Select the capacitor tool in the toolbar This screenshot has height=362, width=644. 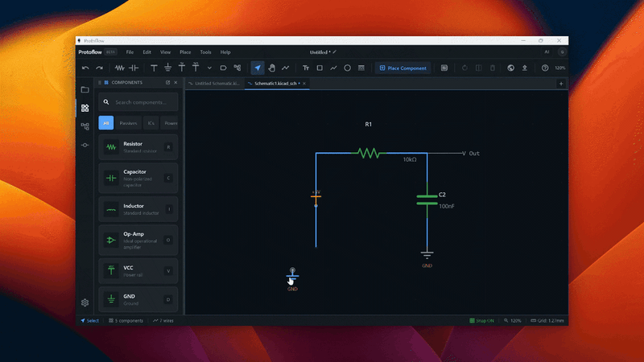[x=134, y=68]
